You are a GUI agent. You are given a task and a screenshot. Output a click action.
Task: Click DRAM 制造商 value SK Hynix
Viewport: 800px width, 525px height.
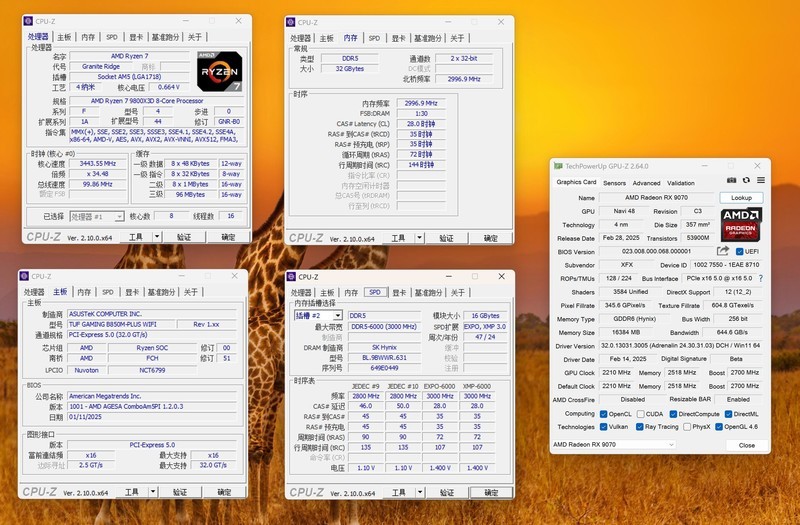pyautogui.click(x=384, y=347)
